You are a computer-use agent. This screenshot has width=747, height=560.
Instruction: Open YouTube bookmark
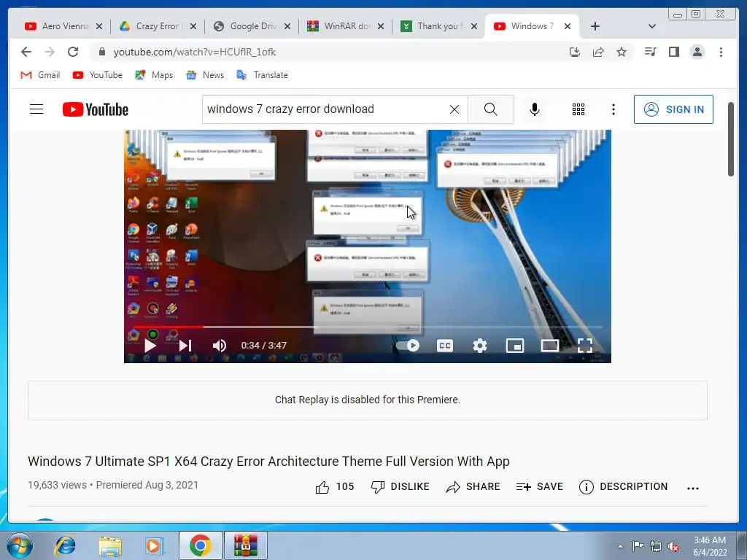click(98, 75)
